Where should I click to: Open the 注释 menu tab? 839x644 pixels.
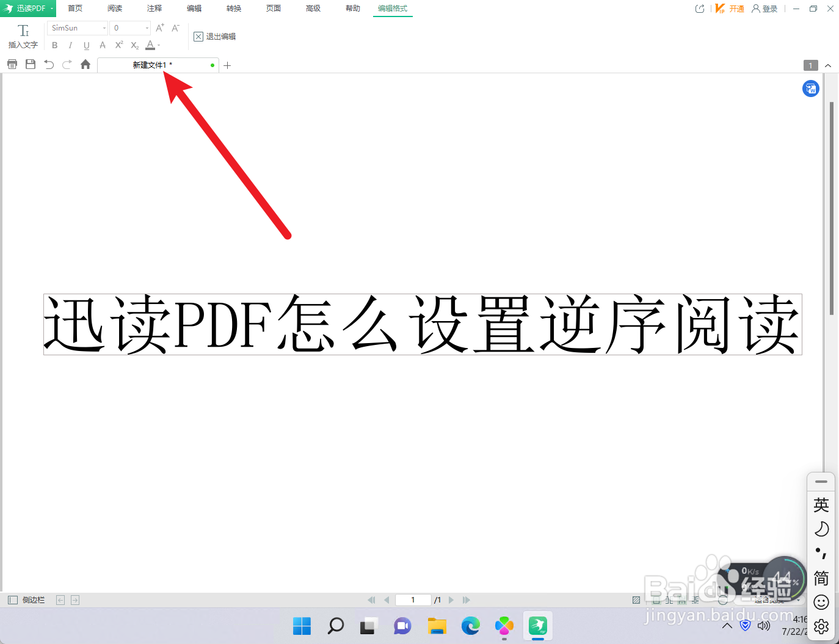154,9
